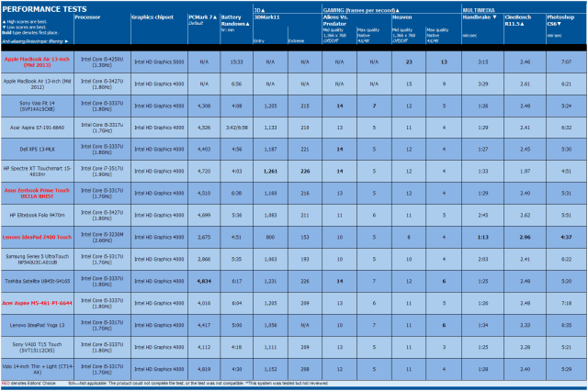Select the 193 3DMark11 extreme score
Image resolution: width=588 pixels, height=391 pixels.
[x=305, y=259]
